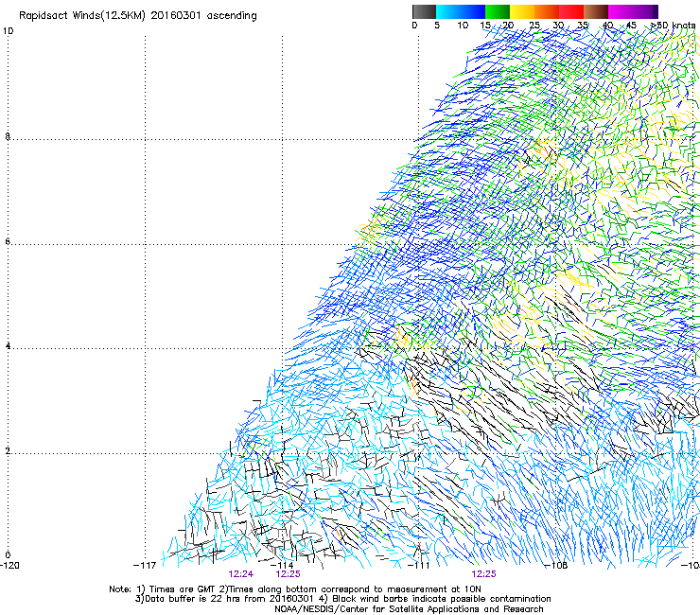The height and width of the screenshot is (615, 700).
Task: Click longitude axis label -120
Action: tap(9, 566)
